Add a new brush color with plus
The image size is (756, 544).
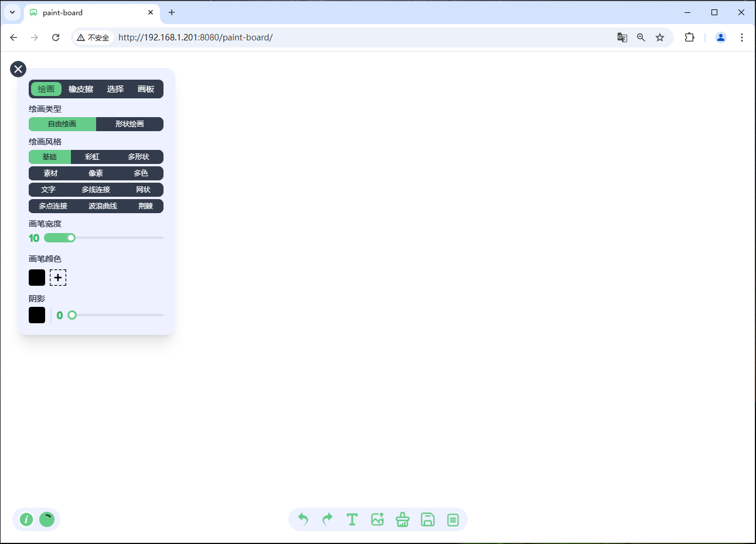tap(58, 278)
